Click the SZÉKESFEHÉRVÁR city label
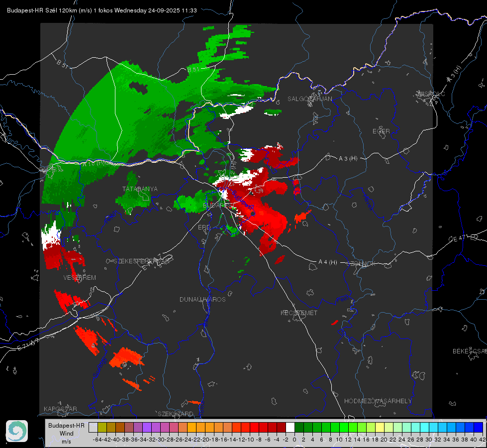The image size is (487, 448). (x=141, y=261)
